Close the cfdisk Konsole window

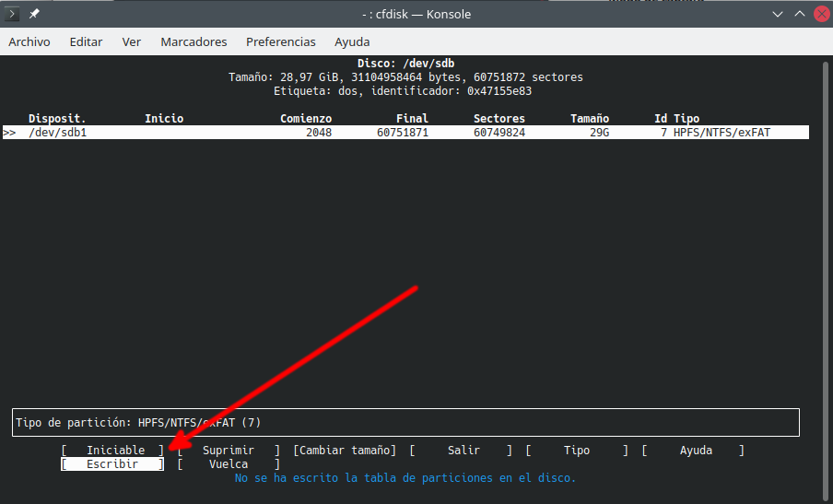click(x=820, y=15)
